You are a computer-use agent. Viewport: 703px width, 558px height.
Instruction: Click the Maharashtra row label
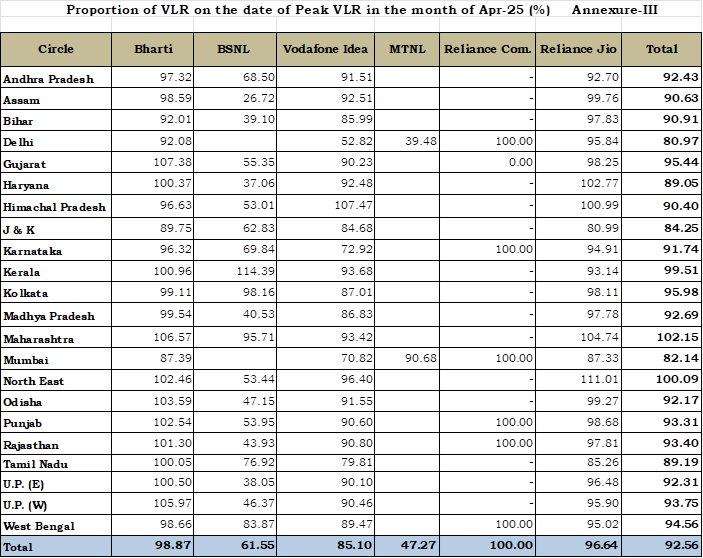(x=39, y=339)
